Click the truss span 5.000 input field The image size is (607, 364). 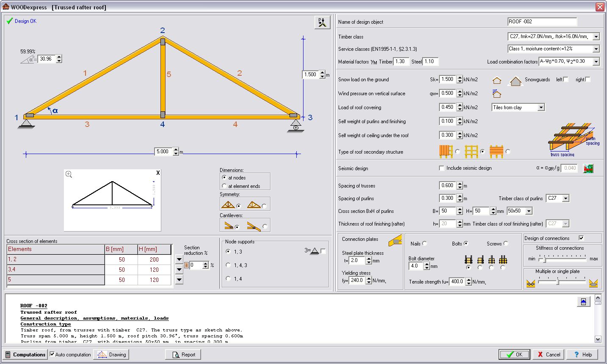click(x=164, y=152)
